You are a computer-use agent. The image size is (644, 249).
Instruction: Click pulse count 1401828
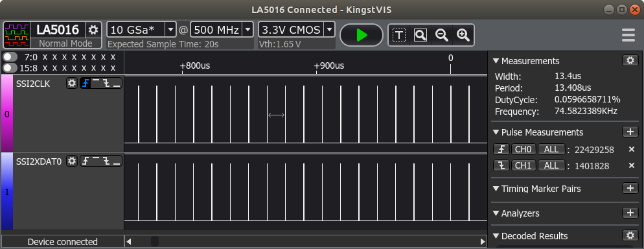pos(592,166)
